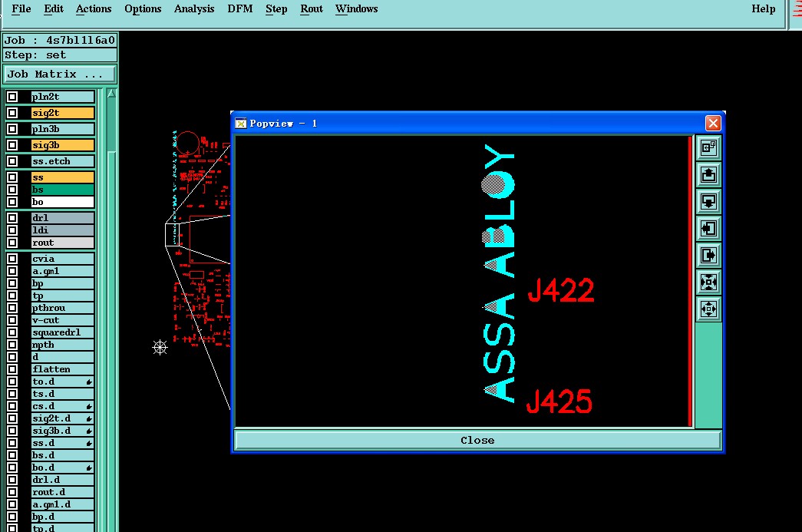Image resolution: width=802 pixels, height=532 pixels.
Task: Zoom in with the inward-arrows Popview icon
Action: 708,283
